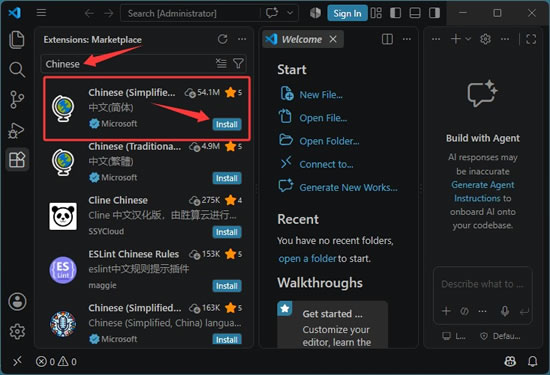The image size is (550, 375).
Task: Go forward using the right arrow
Action: (109, 13)
